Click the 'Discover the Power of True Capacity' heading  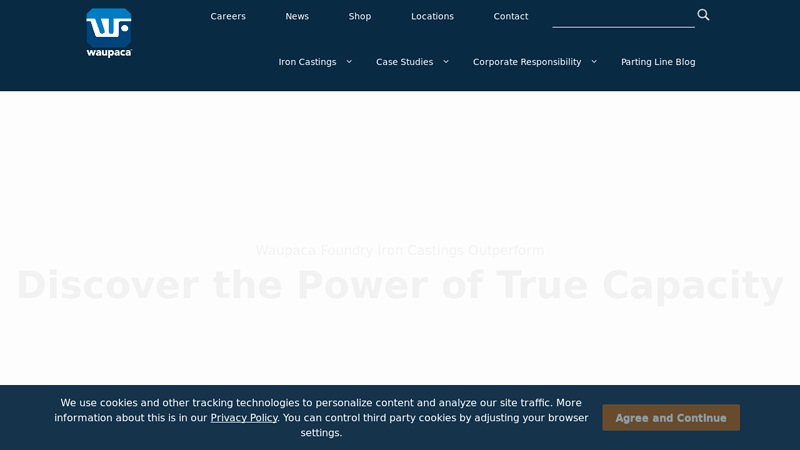[400, 285]
